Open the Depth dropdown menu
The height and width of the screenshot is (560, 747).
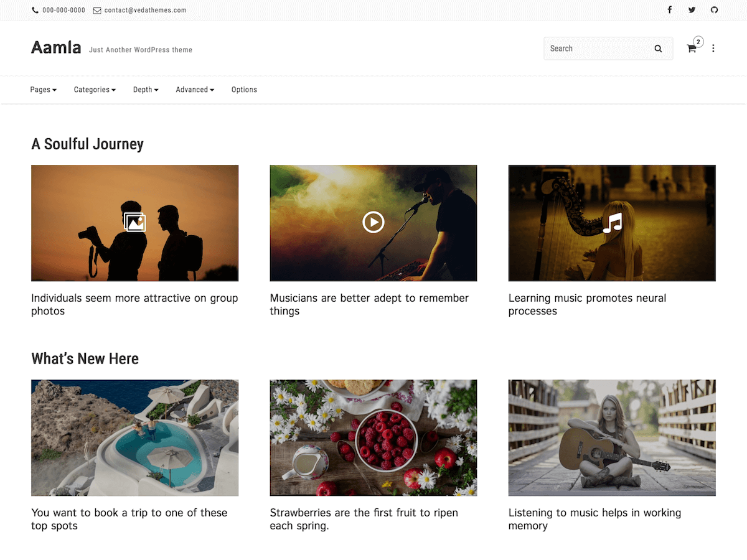146,90
